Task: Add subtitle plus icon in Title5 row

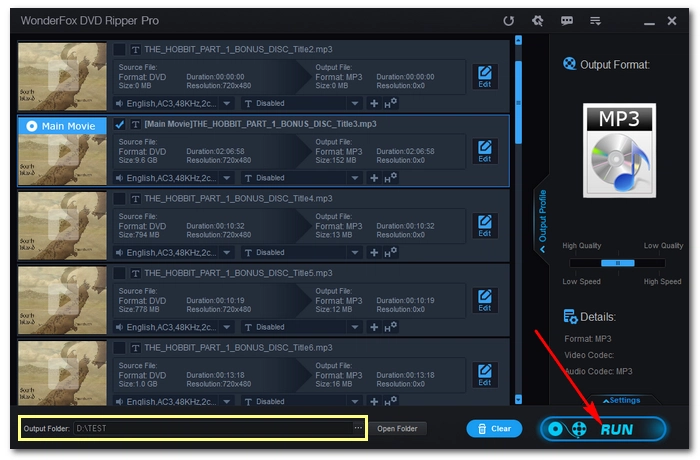Action: [x=374, y=327]
